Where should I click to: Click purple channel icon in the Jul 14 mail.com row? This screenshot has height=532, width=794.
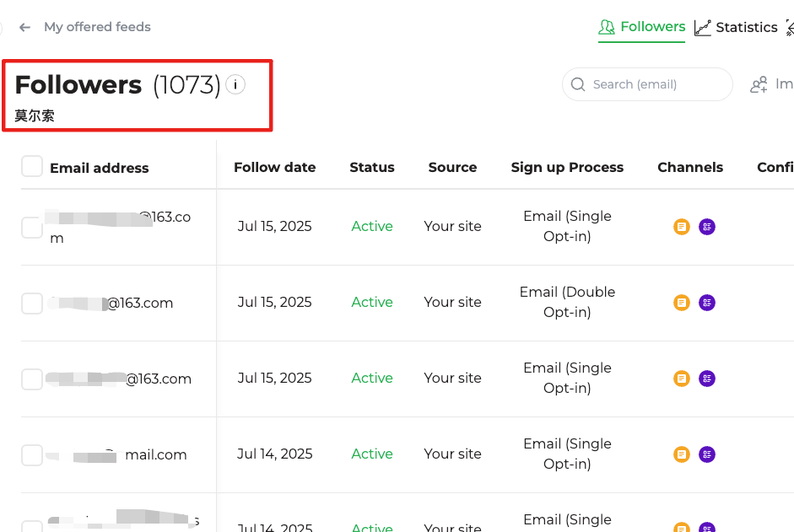tap(707, 454)
